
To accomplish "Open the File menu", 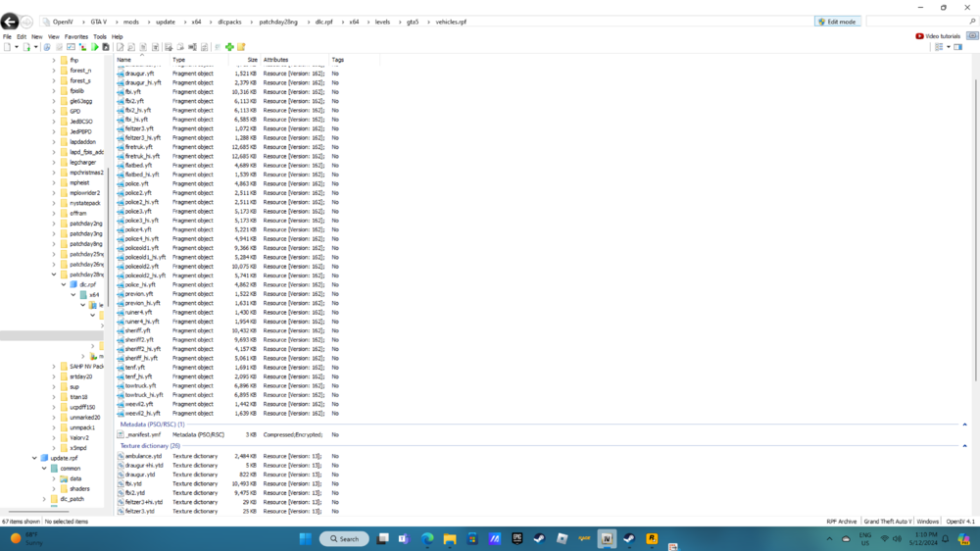I will [7, 37].
